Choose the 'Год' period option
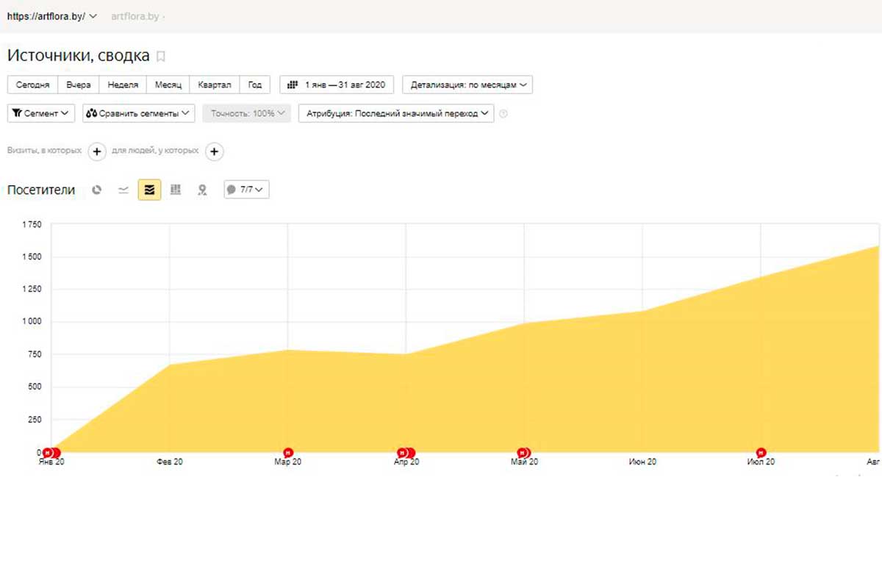This screenshot has width=882, height=588. pyautogui.click(x=255, y=85)
